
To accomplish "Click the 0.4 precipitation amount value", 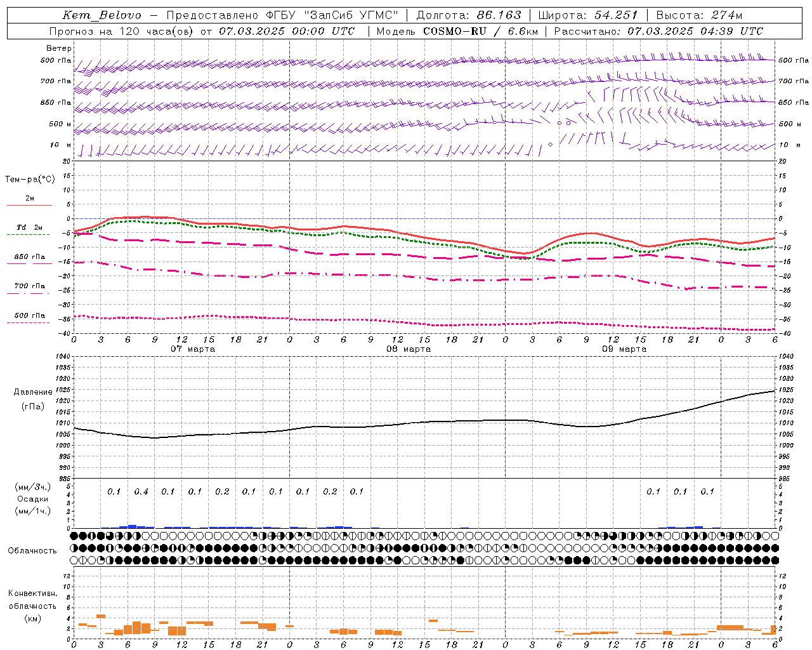I will (141, 492).
